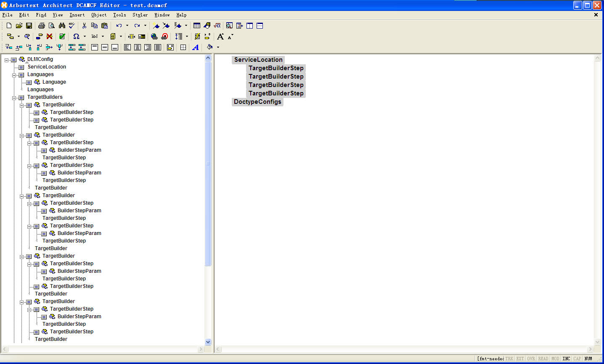Toggle the cell borders grid icon

coord(183,47)
